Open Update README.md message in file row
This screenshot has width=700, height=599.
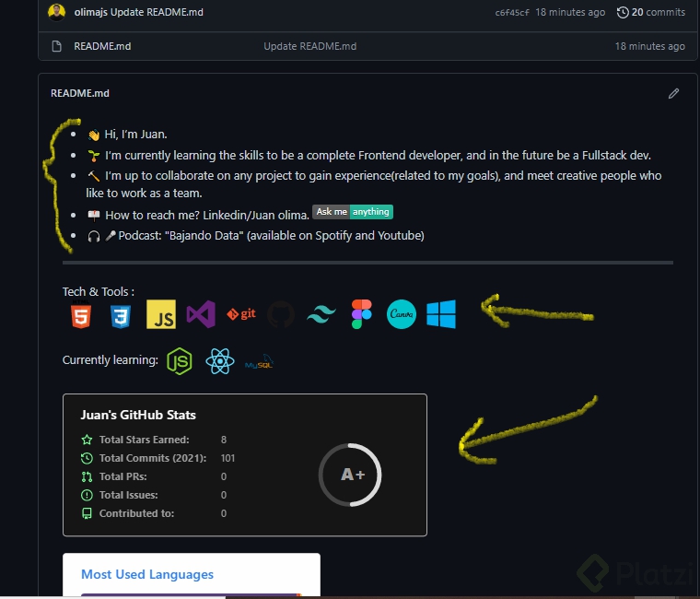(309, 46)
